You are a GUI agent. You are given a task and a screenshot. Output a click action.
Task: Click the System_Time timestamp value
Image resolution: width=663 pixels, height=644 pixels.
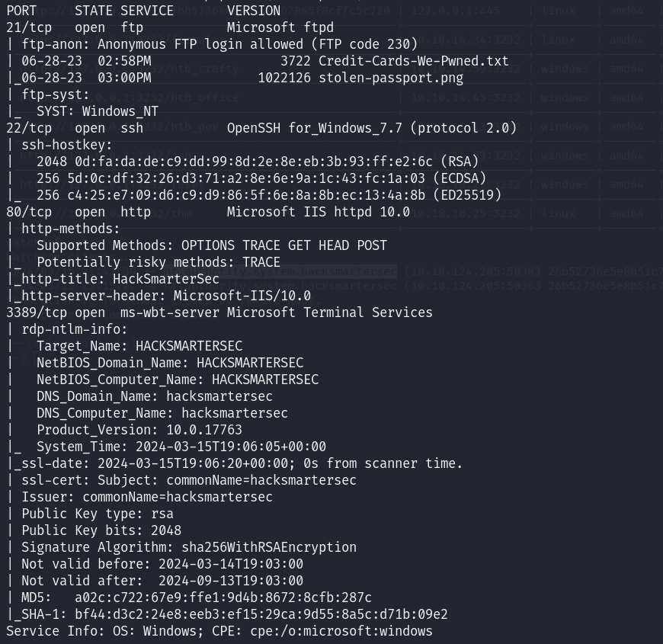pos(231,447)
